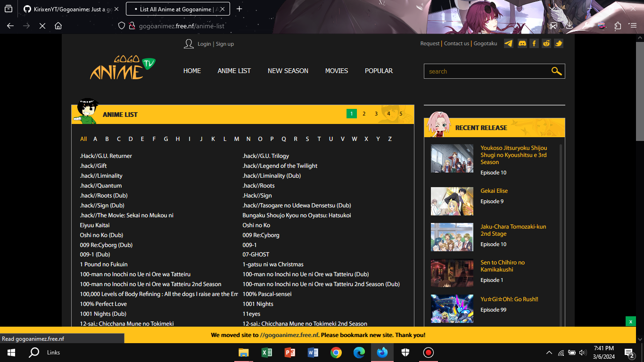
Task: Open the browser extensions puzzle icon
Action: click(x=618, y=26)
